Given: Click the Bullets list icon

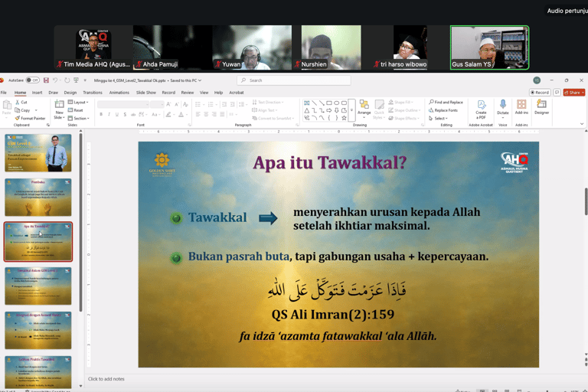Looking at the screenshot, I should [198, 104].
